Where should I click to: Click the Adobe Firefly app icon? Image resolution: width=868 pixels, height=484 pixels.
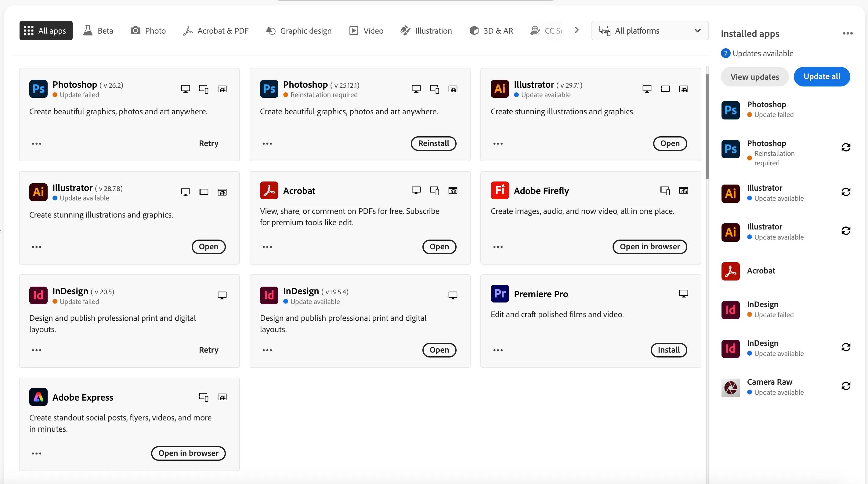point(499,191)
